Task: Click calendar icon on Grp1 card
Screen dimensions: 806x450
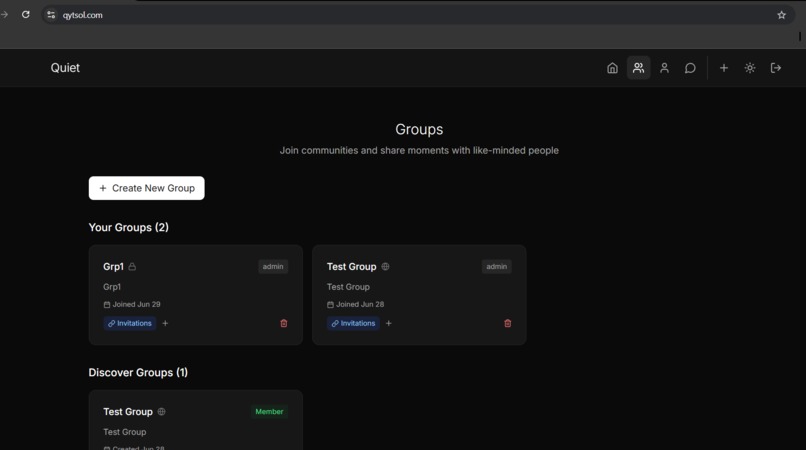Action: click(107, 304)
